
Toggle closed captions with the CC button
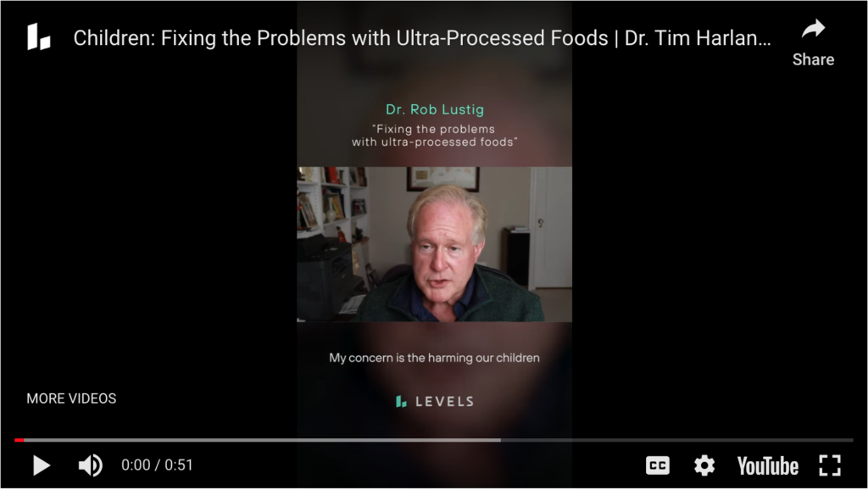658,465
